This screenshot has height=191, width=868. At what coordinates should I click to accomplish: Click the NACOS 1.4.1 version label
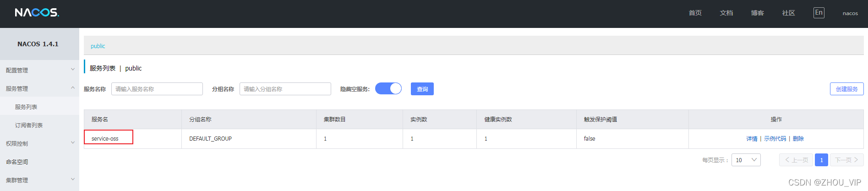click(38, 44)
